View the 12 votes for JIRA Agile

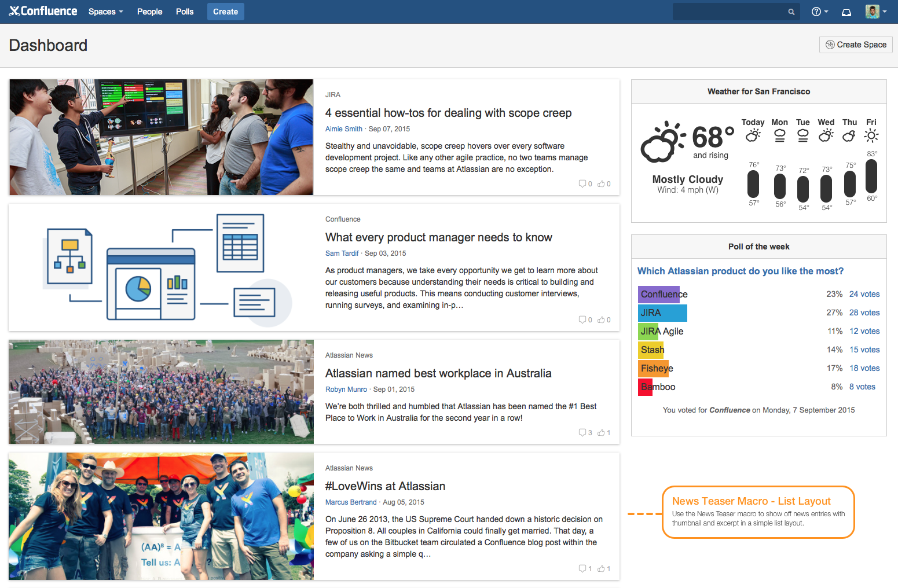pos(864,331)
